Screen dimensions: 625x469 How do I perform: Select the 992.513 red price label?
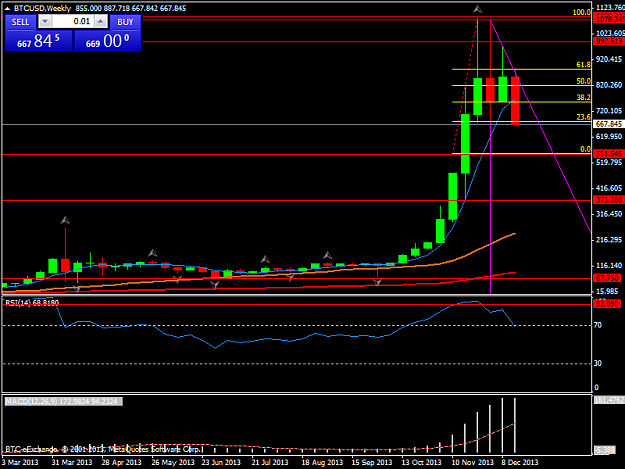(609, 41)
